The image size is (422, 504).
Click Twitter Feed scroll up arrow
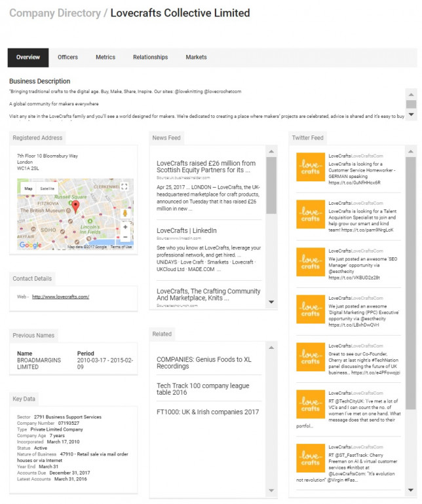coord(411,151)
